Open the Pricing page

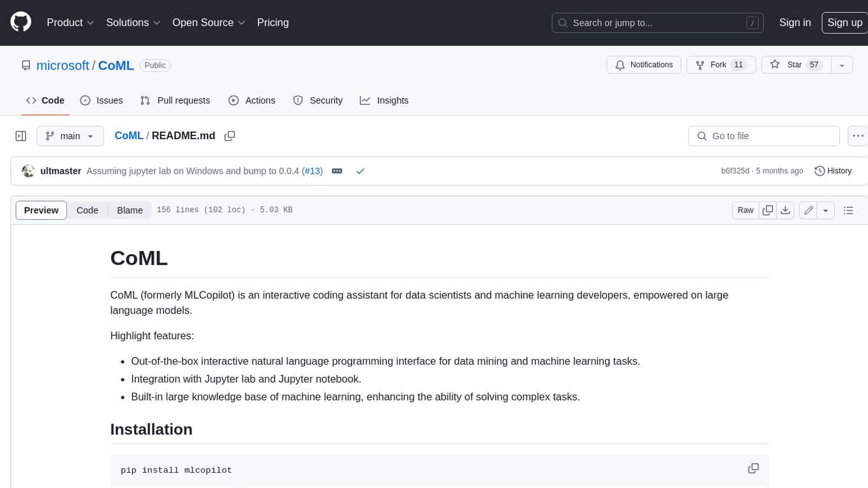pos(273,22)
